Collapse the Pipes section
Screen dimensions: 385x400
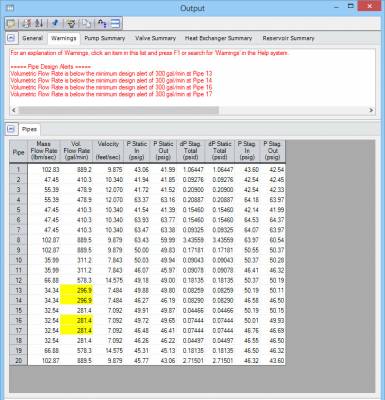(11, 129)
